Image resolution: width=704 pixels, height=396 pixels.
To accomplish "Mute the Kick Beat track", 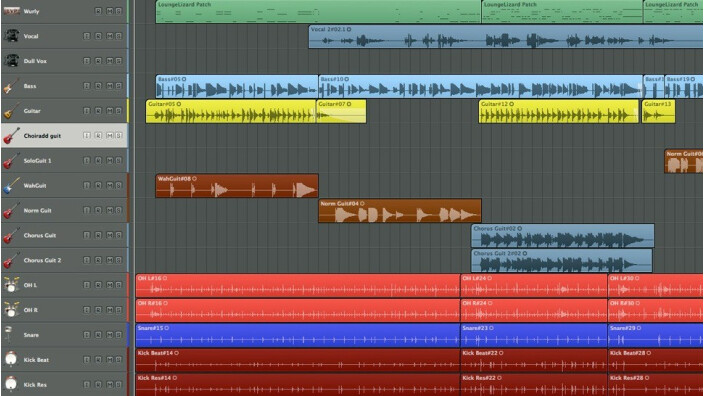I will point(110,360).
